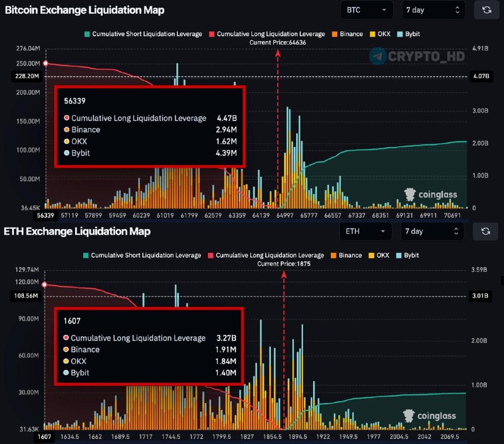Toggle Cumulative Long Liquidation Leverage in ETH legend

(266, 255)
